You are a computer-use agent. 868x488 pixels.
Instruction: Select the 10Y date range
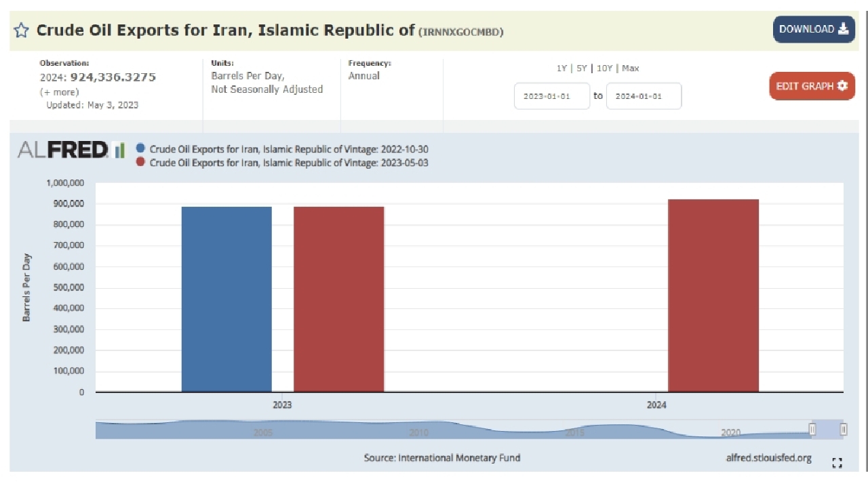pyautogui.click(x=604, y=68)
